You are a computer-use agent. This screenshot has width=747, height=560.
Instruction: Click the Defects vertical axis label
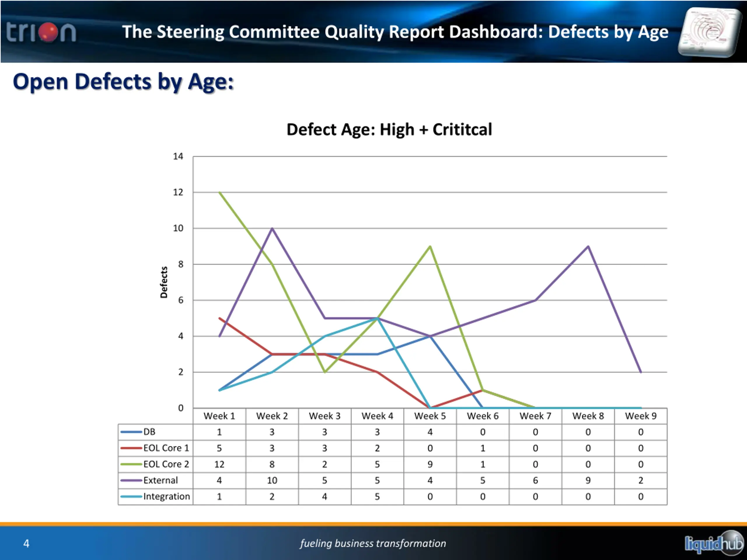pos(164,282)
